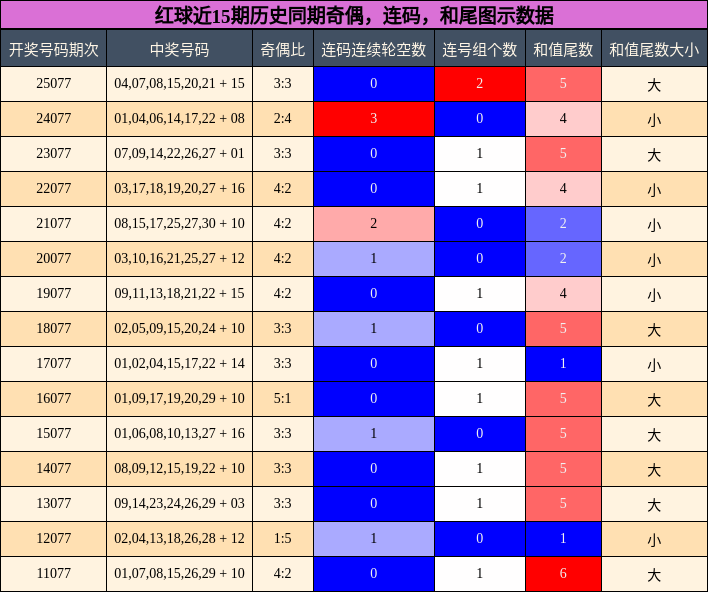Click numbers 08,09,12,15,19,22 + 10

tap(179, 469)
